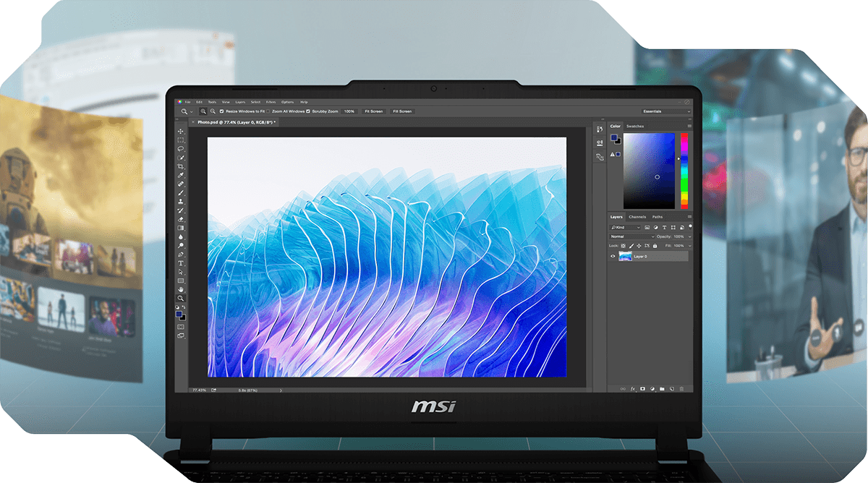Select the Gradient tool
This screenshot has width=868, height=483.
[181, 228]
